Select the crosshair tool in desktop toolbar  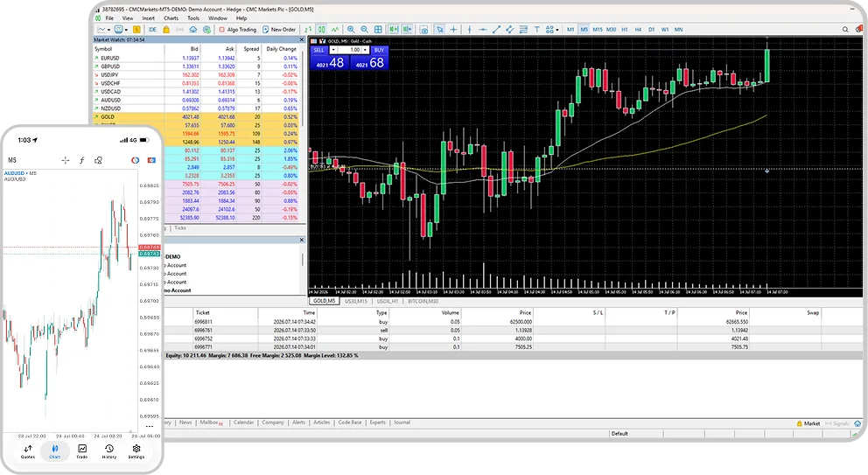click(453, 30)
